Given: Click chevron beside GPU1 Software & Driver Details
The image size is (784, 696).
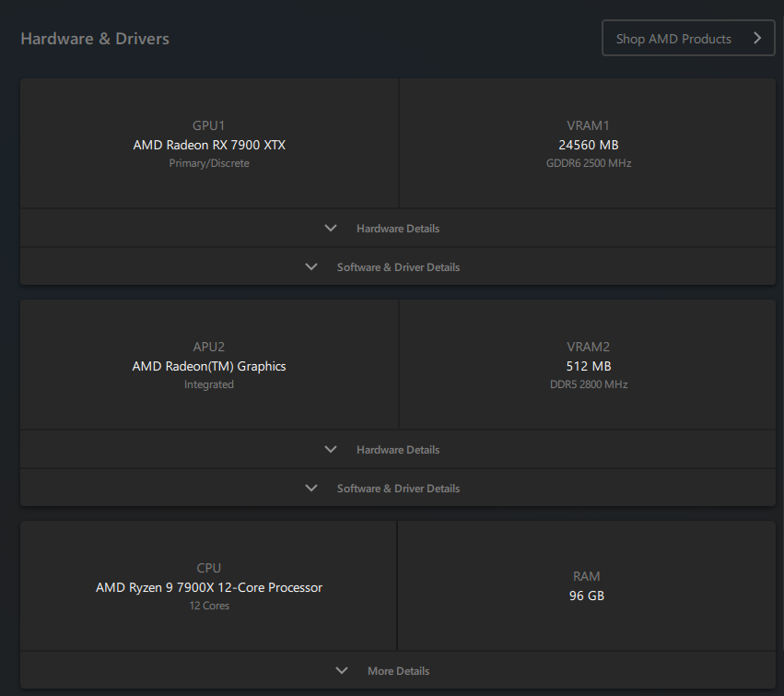Looking at the screenshot, I should pos(311,267).
